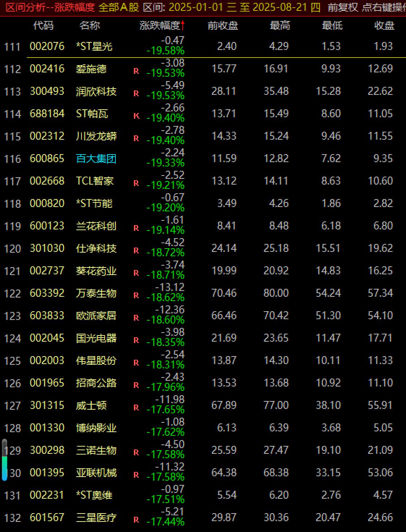Select stock name 川发龙蟒

96,136
